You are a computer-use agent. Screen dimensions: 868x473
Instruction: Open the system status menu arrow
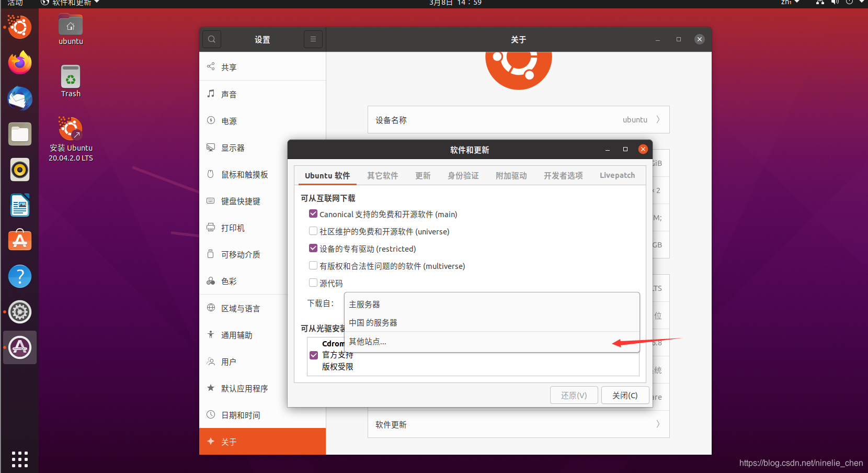(x=861, y=3)
